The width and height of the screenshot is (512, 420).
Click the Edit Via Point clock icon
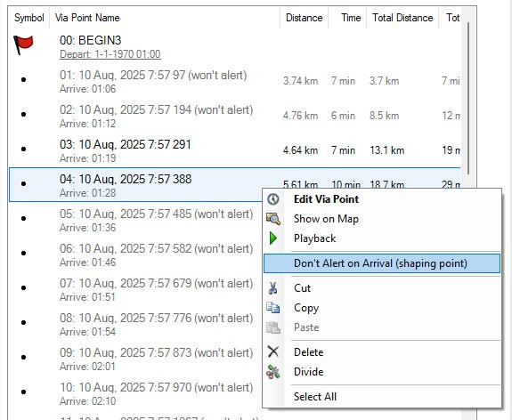click(273, 199)
